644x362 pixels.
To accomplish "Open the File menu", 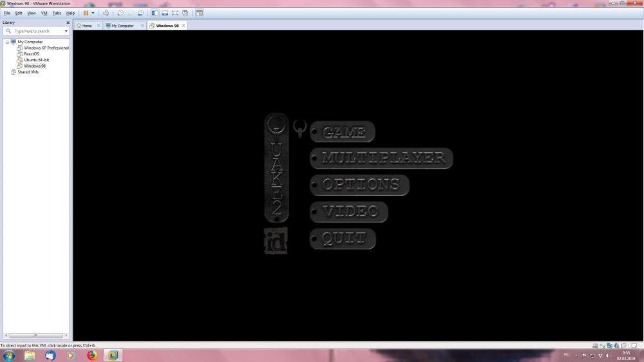I will coord(7,13).
